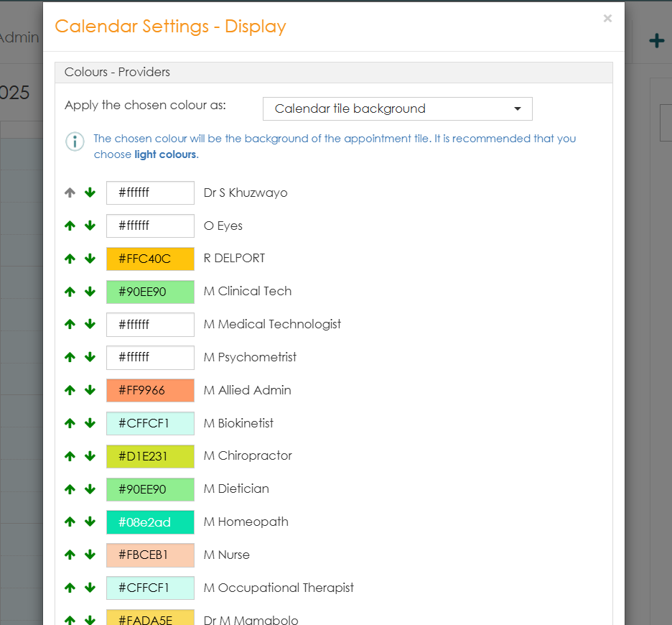Click the #FF9966 colour field for Allied Admin
The width and height of the screenshot is (672, 625).
pos(150,390)
